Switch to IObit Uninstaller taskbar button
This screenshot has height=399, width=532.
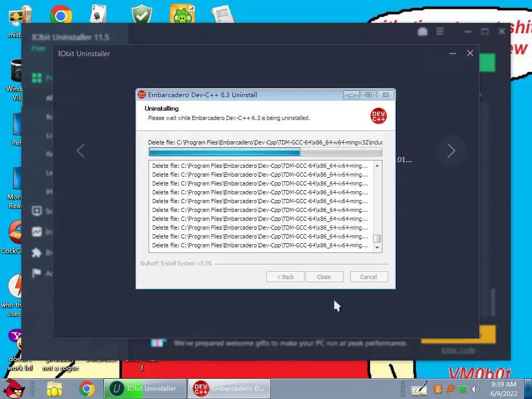click(x=145, y=389)
